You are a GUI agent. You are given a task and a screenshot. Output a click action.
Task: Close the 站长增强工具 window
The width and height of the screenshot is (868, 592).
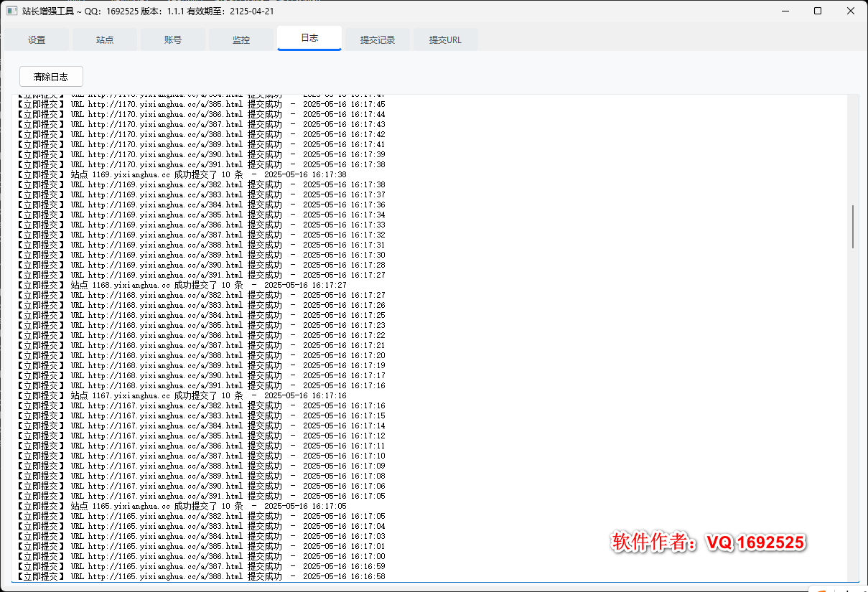pos(851,11)
